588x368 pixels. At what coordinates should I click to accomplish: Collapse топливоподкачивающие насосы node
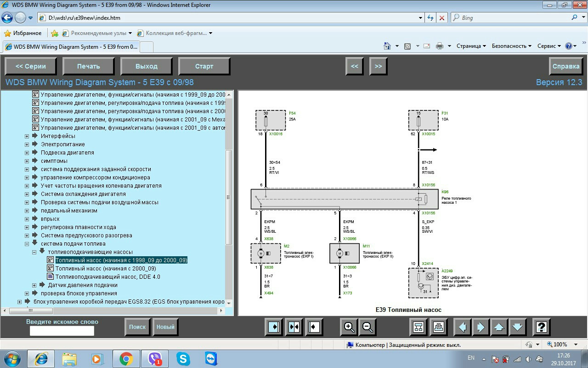click(x=34, y=252)
